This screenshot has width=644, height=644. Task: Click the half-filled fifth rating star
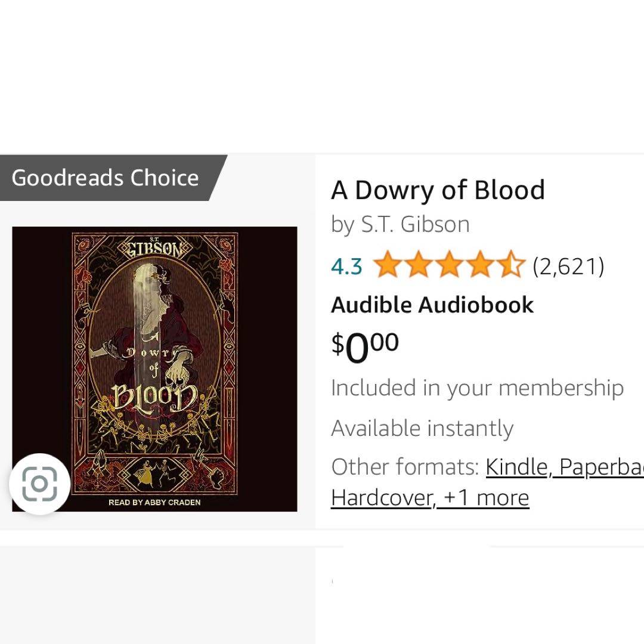point(511,265)
